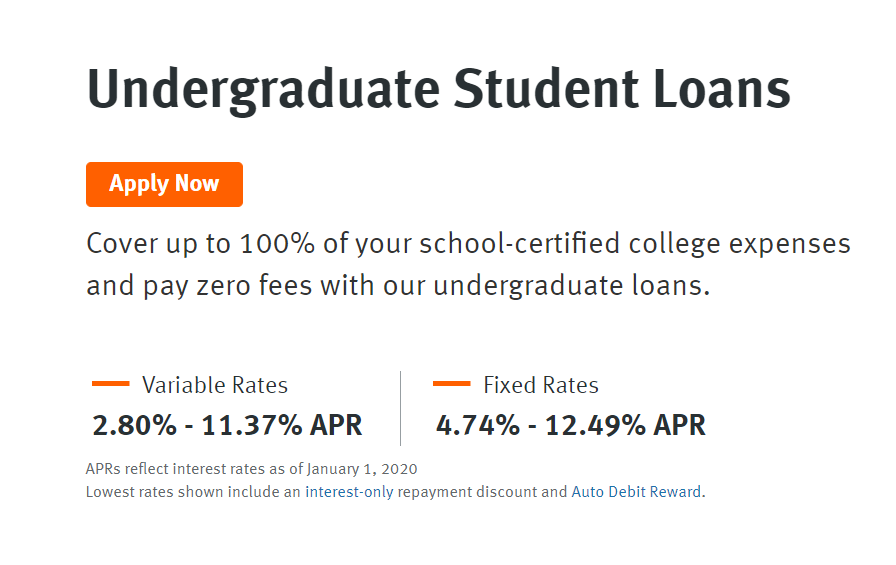Click the Undergraduate Student Loans heading
896x565 pixels.
pyautogui.click(x=438, y=90)
